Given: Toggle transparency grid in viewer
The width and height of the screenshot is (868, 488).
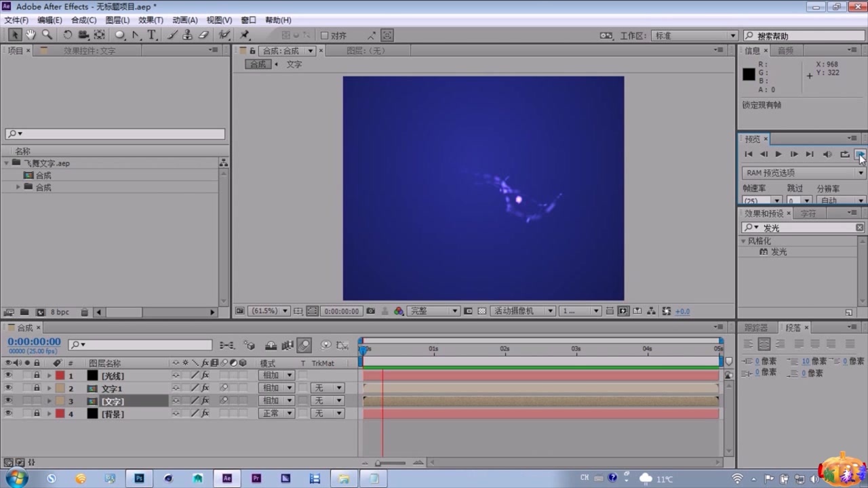Looking at the screenshot, I should tap(482, 311).
